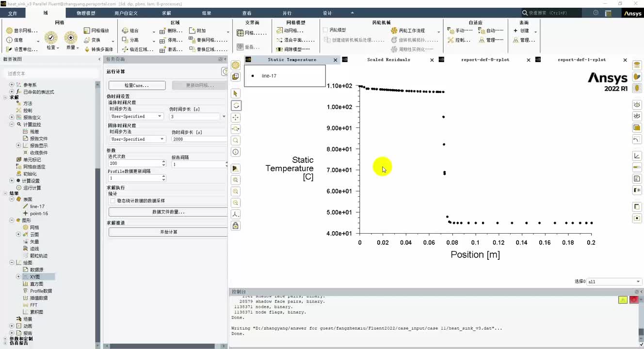Open the 文件 menu
This screenshot has width=644, height=349.
(x=13, y=14)
